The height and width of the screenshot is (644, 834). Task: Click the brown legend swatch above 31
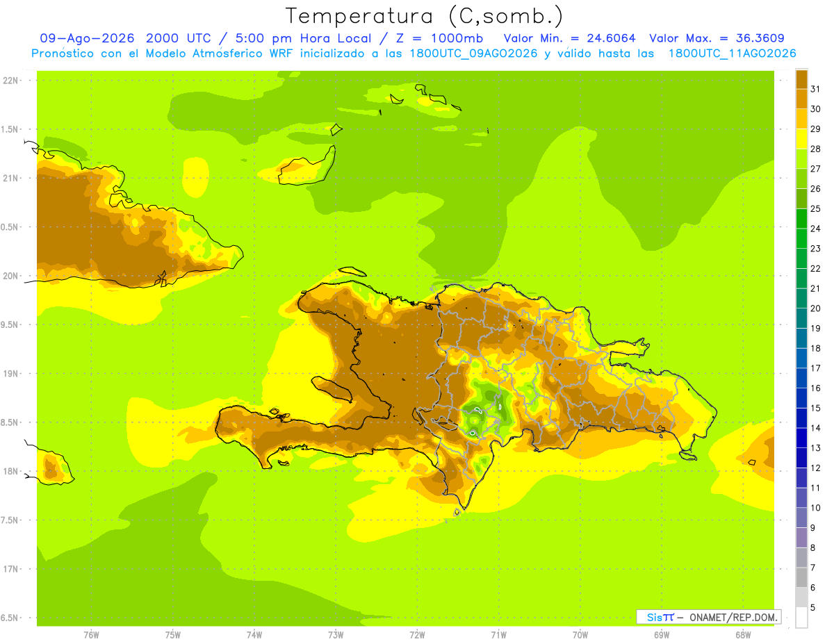point(801,79)
